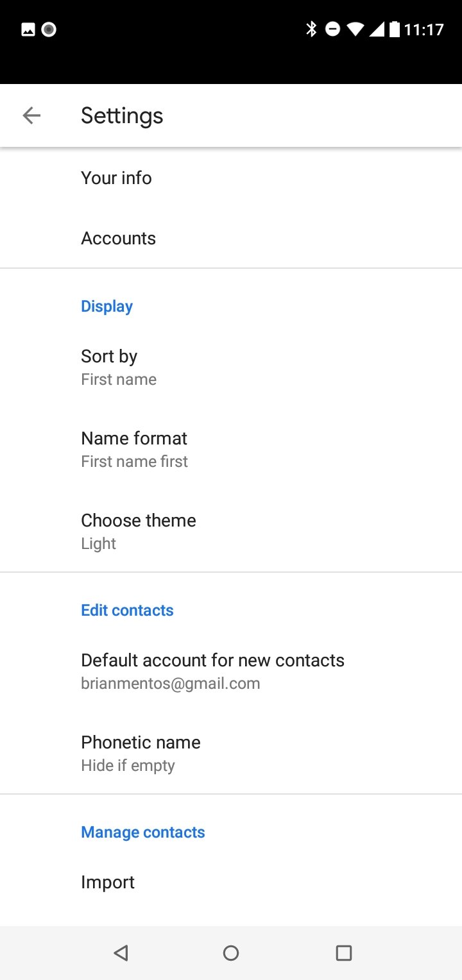Select Default account for new contacts
The image size is (462, 980).
(x=231, y=671)
